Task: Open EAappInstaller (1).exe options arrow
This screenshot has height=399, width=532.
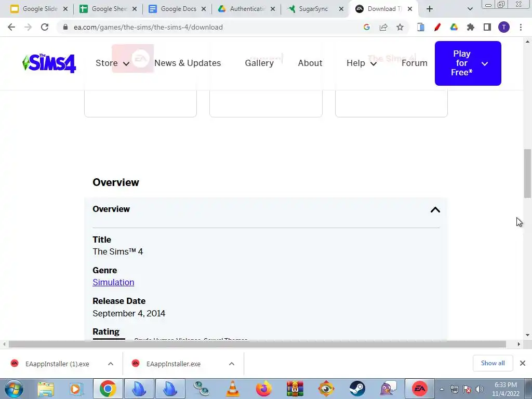Action: click(111, 364)
